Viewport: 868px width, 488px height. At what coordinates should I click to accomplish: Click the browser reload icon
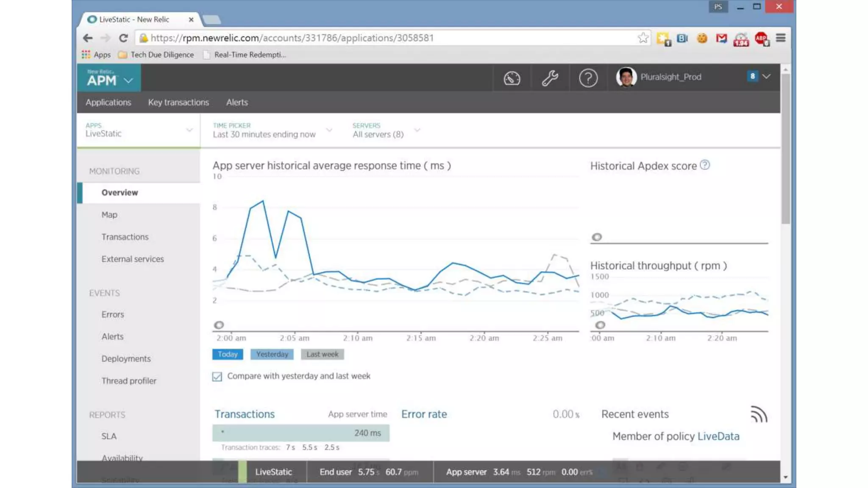pyautogui.click(x=123, y=38)
